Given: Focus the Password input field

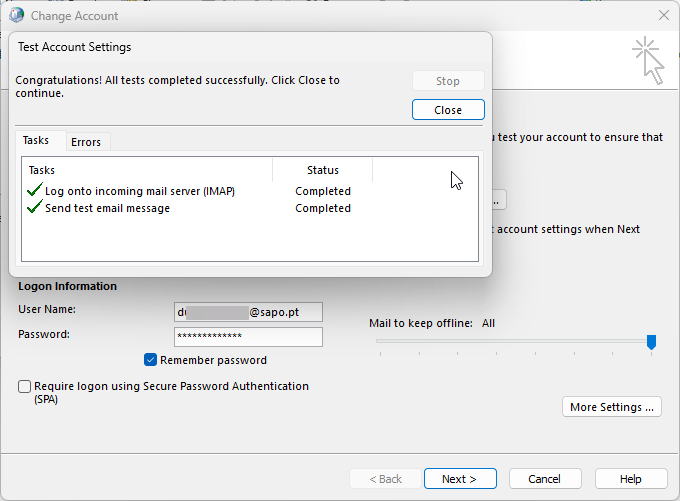Looking at the screenshot, I should tap(248, 336).
